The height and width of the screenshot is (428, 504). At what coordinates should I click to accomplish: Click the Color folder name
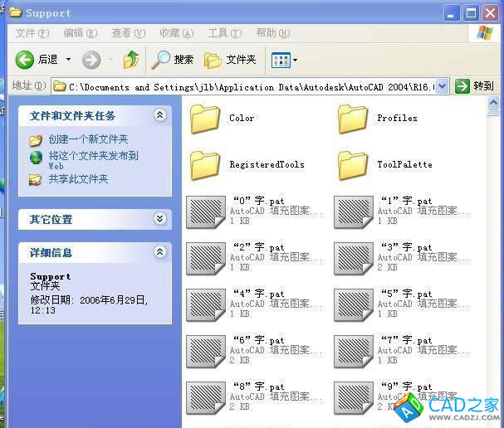click(x=242, y=118)
